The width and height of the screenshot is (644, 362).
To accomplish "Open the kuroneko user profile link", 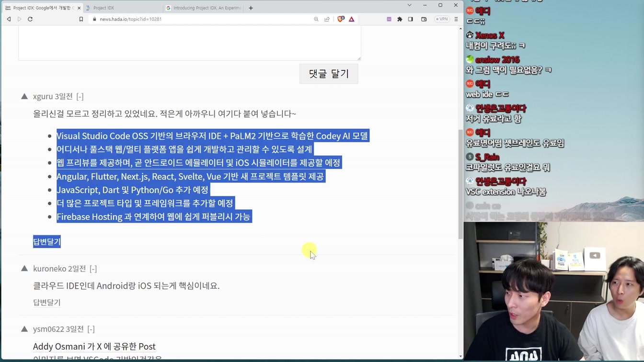I will (49, 269).
